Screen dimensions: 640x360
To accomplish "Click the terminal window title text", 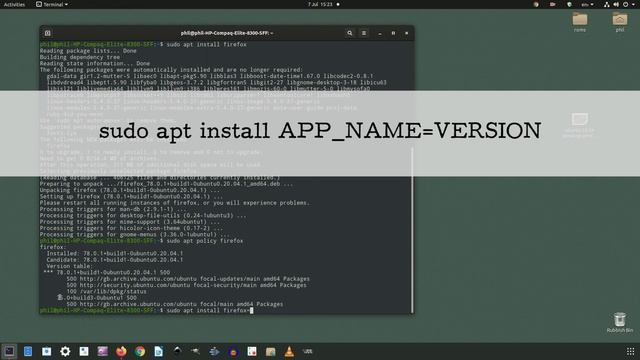I will pos(227,33).
